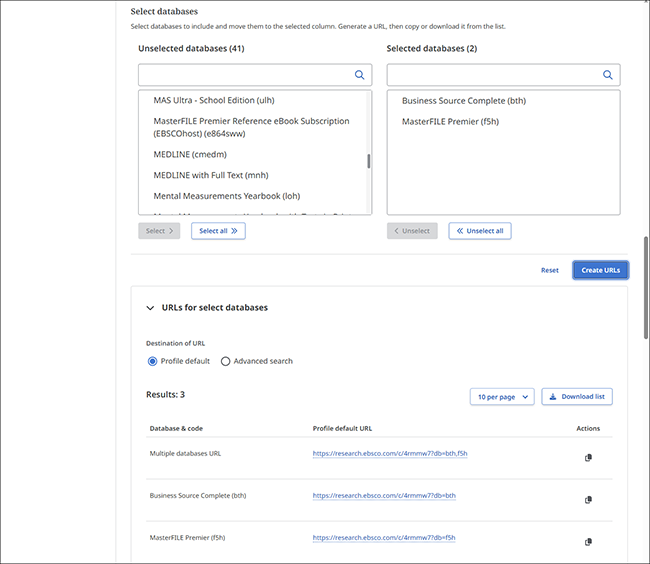Copy the Business Source Complete URL

(x=588, y=500)
